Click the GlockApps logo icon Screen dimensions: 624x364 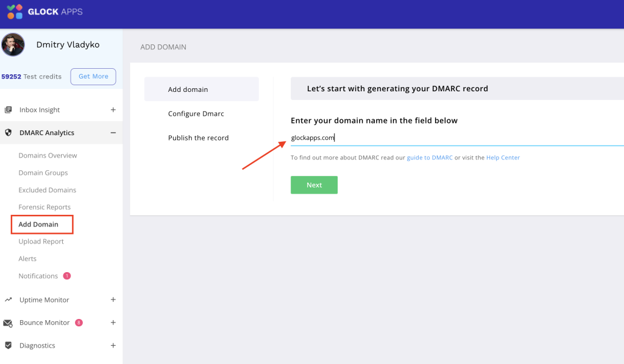[15, 12]
